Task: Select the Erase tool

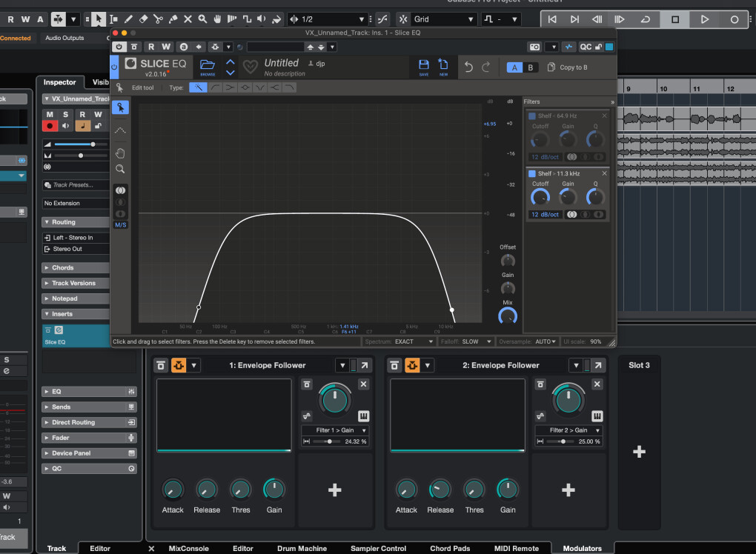Action: [x=143, y=19]
